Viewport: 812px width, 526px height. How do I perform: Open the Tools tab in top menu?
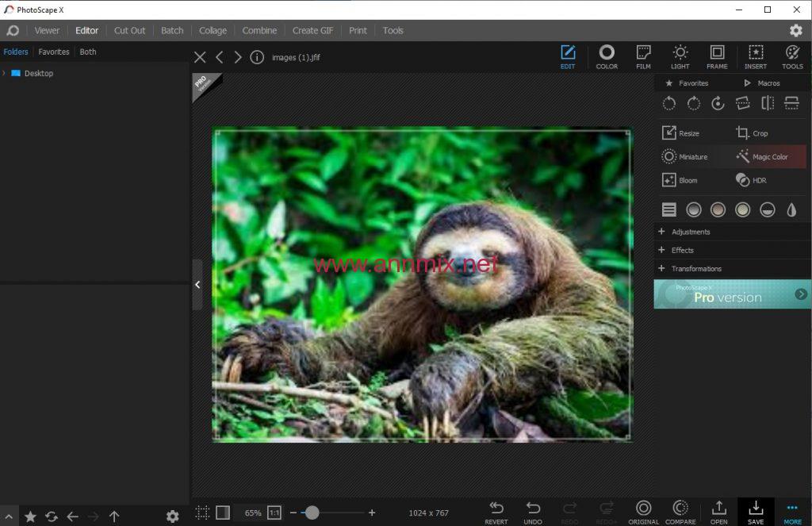[393, 31]
